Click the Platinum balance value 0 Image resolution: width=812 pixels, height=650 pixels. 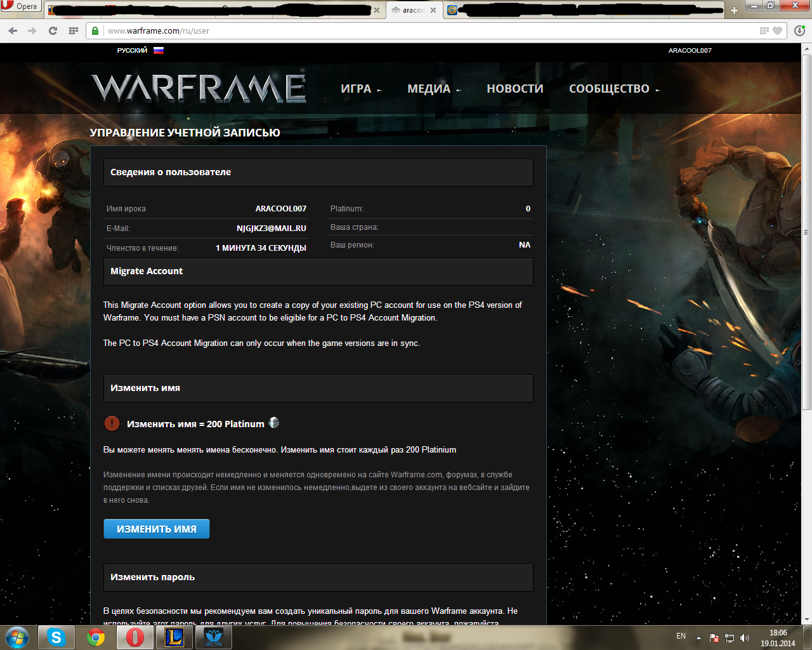(528, 208)
